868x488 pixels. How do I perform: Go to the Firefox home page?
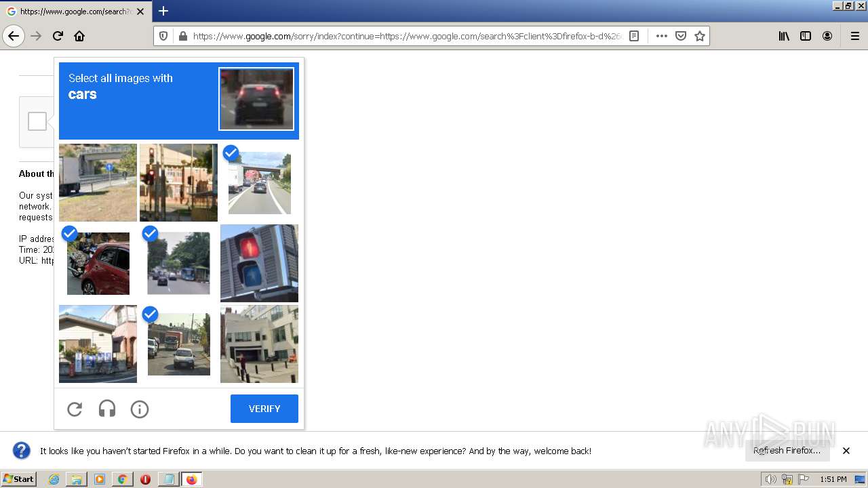pos(79,36)
